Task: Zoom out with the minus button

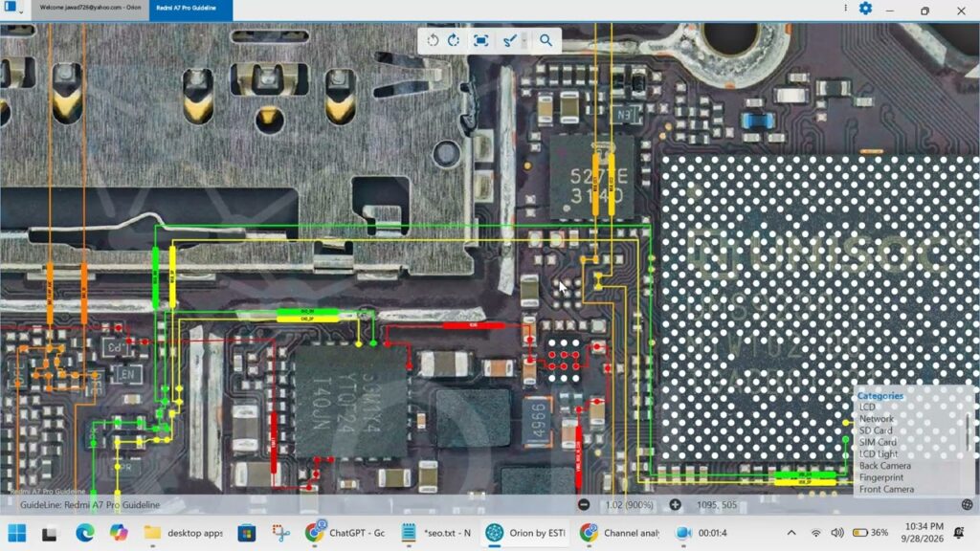Action: [x=584, y=504]
